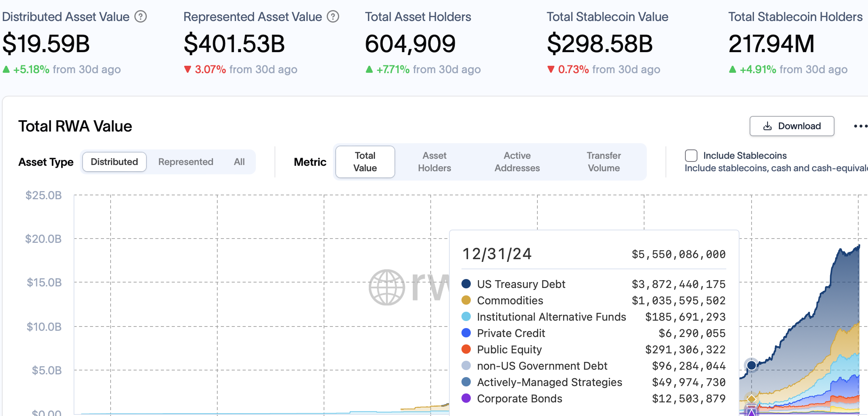Viewport: 868px width, 416px height.
Task: Click the Download button
Action: [792, 126]
